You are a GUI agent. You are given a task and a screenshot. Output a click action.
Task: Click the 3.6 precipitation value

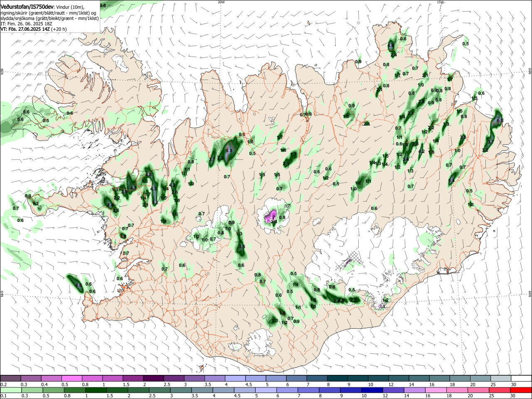(463, 137)
